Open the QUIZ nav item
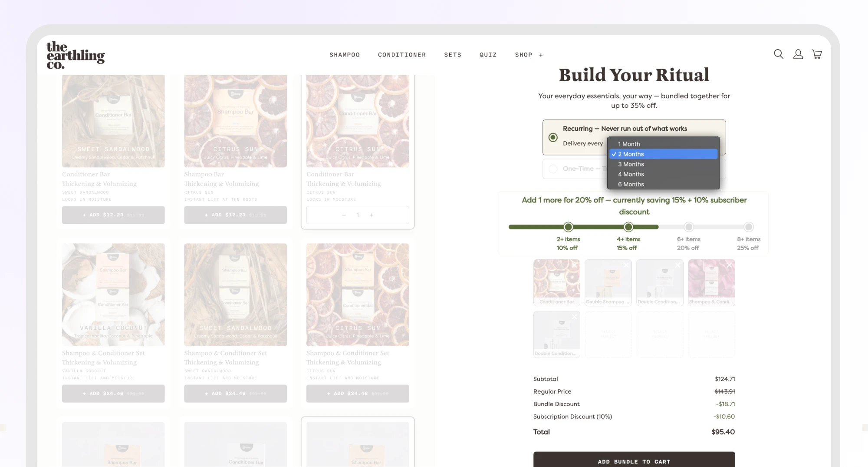The height and width of the screenshot is (467, 868). (488, 55)
